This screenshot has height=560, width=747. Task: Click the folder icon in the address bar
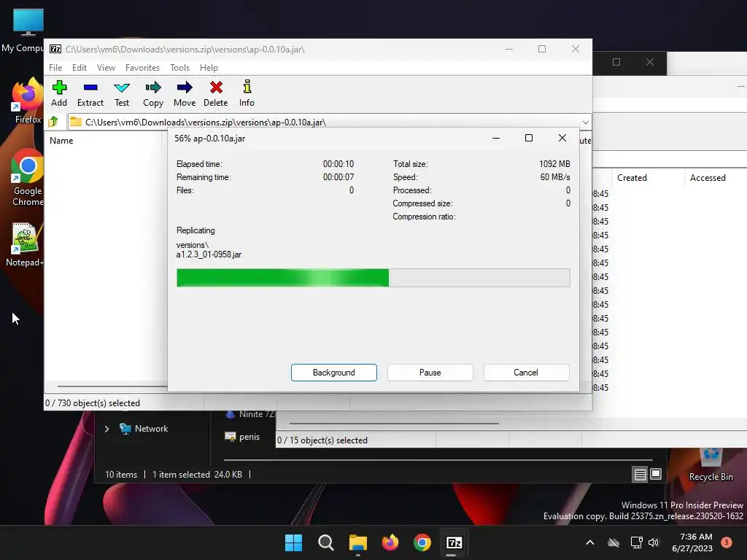[75, 122]
